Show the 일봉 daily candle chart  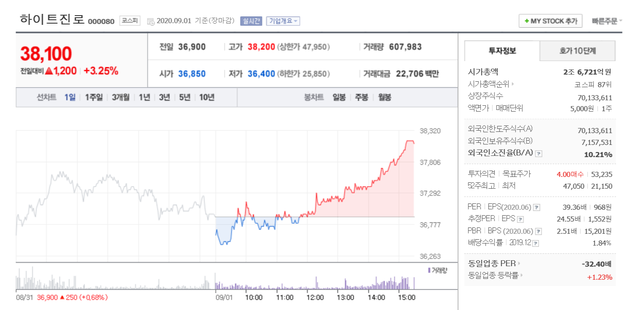[339, 97]
